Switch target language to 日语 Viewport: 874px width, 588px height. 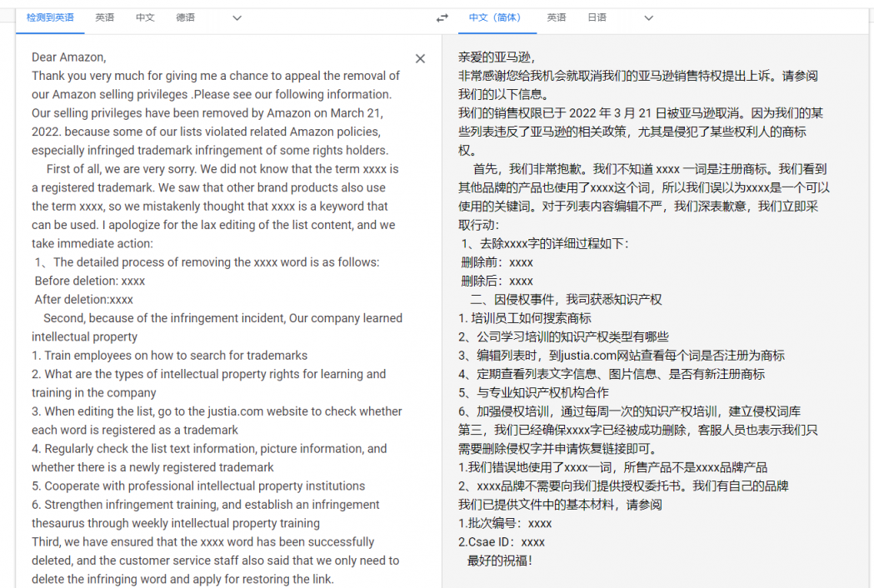click(x=597, y=17)
